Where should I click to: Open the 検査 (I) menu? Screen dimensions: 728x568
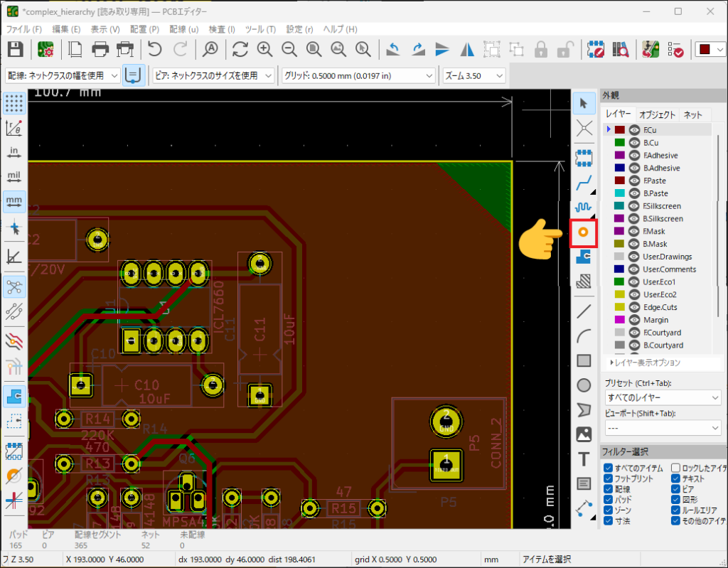coord(222,29)
